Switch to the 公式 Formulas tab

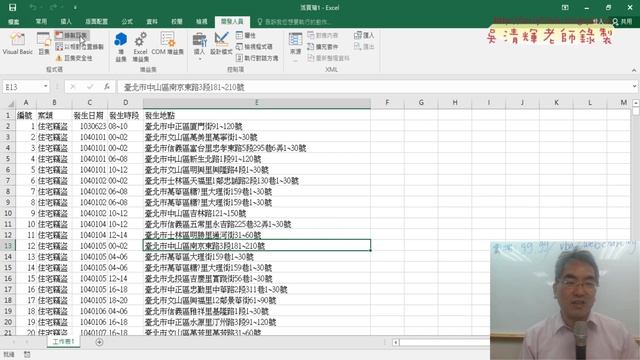(127, 22)
